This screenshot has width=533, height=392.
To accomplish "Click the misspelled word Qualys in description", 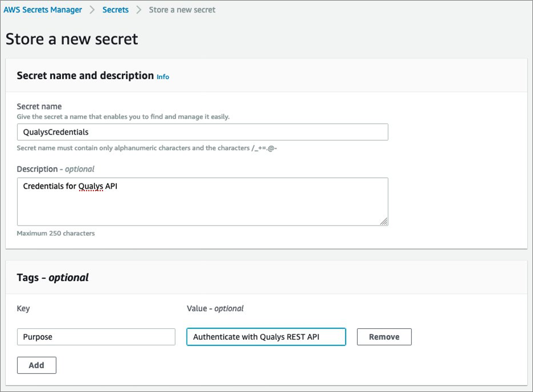I will 91,186.
